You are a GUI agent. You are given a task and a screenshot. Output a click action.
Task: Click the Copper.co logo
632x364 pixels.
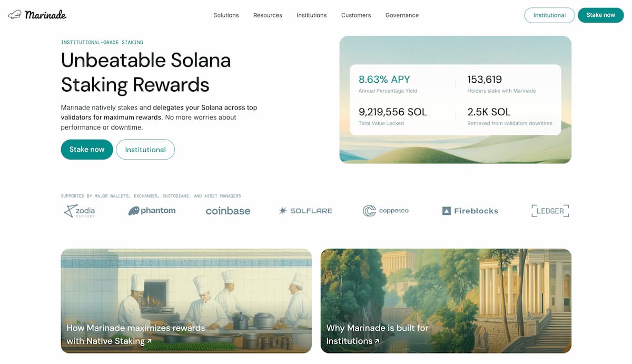[386, 211]
